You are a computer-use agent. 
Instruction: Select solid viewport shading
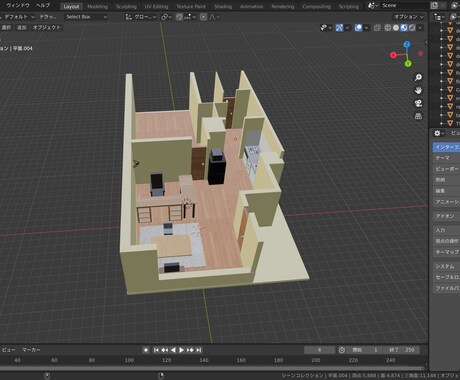click(396, 28)
